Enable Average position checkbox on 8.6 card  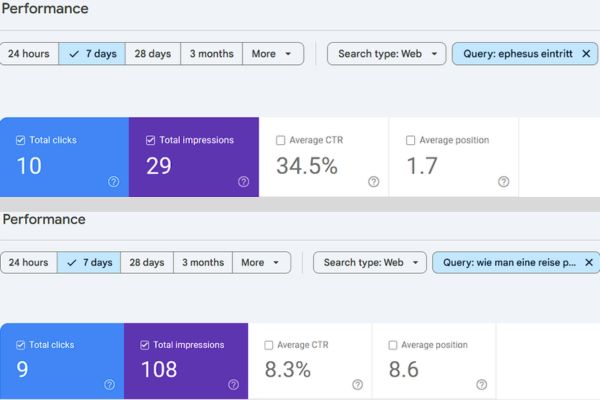pyautogui.click(x=394, y=345)
